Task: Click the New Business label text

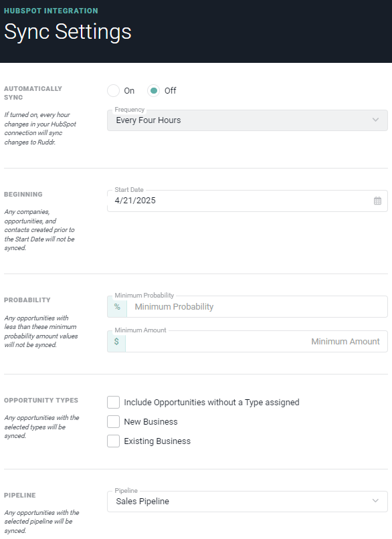Action: [x=151, y=422]
